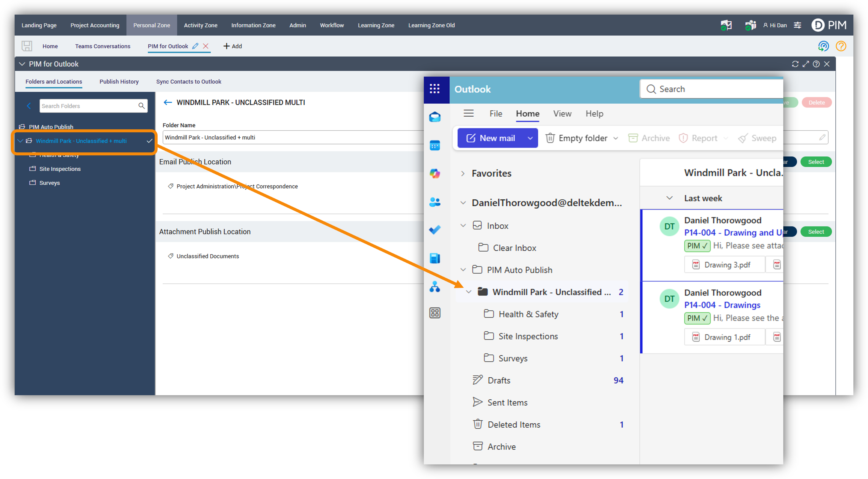Collapse PIM Auto Publish folder in Outlook
This screenshot has height=479, width=868.
463,270
